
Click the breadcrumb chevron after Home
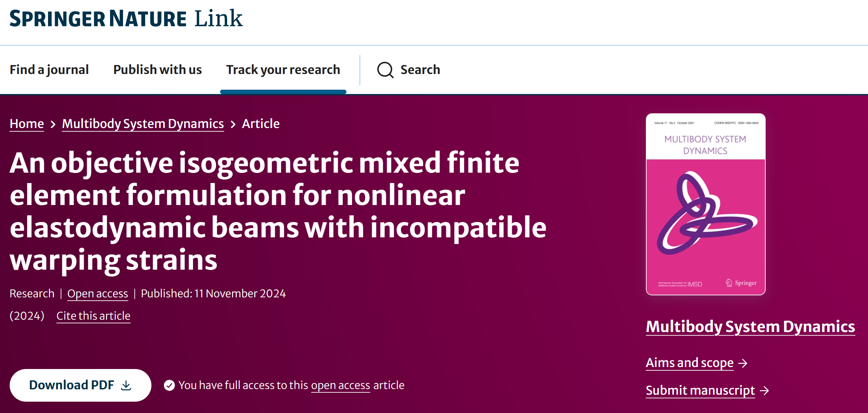pos(53,124)
